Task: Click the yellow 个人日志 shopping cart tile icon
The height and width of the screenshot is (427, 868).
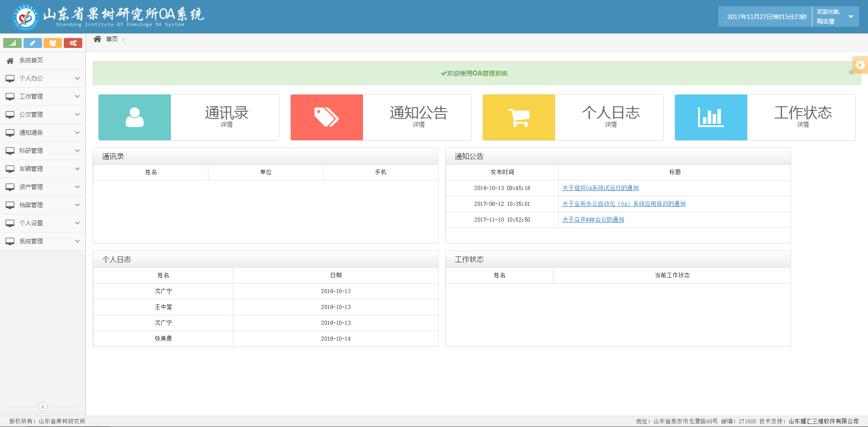Action: (x=519, y=117)
